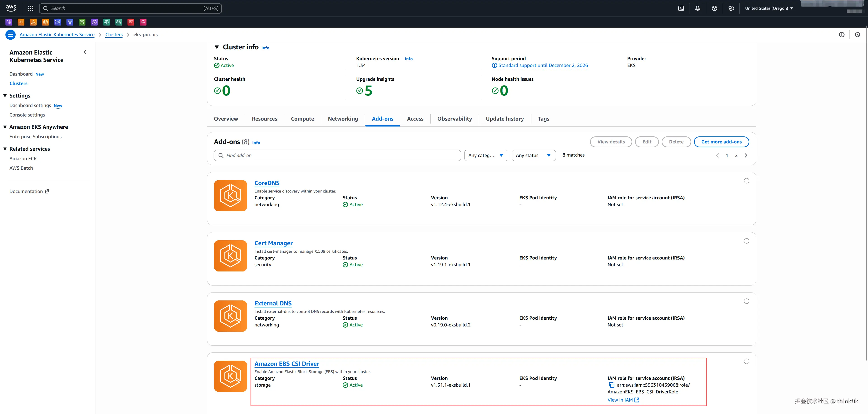
Task: Click the Clusters breadcrumb link
Action: 114,35
